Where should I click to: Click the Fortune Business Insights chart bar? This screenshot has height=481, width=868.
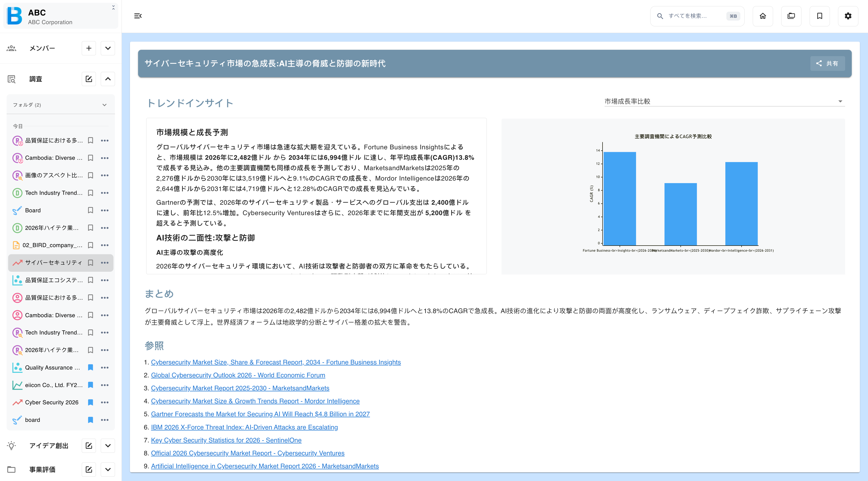point(619,199)
